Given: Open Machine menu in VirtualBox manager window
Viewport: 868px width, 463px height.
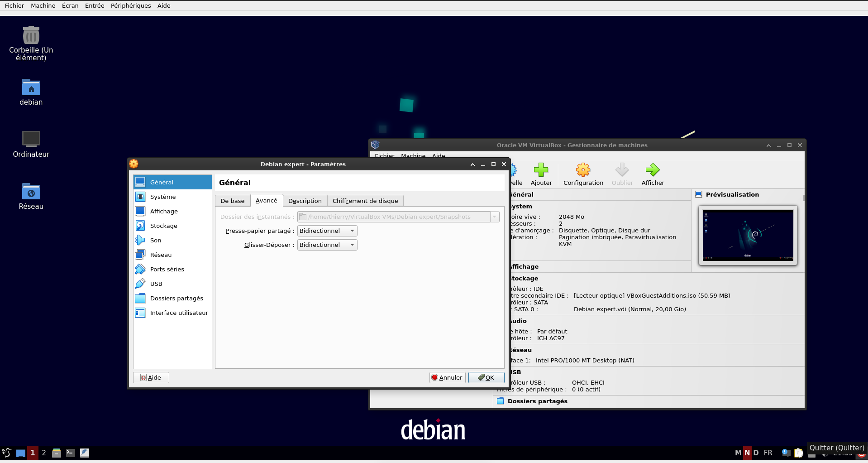Looking at the screenshot, I should click(x=413, y=156).
